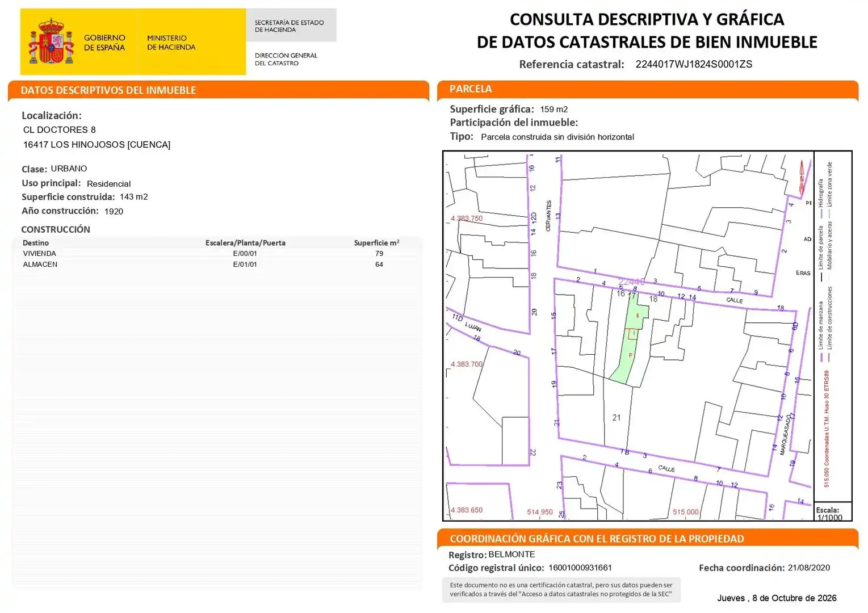Click the Escala 1/1000 box
Viewport: 868px width, 613px height.
tap(833, 512)
